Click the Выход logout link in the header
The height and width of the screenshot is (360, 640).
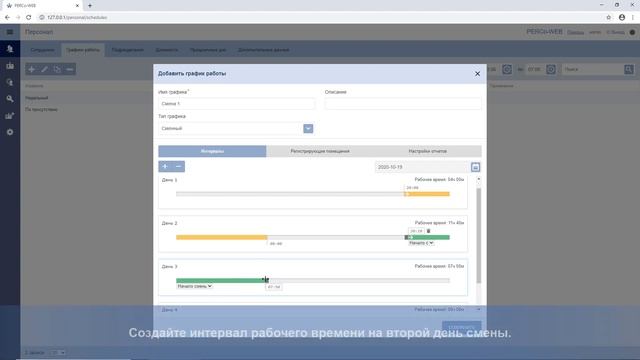coord(615,32)
